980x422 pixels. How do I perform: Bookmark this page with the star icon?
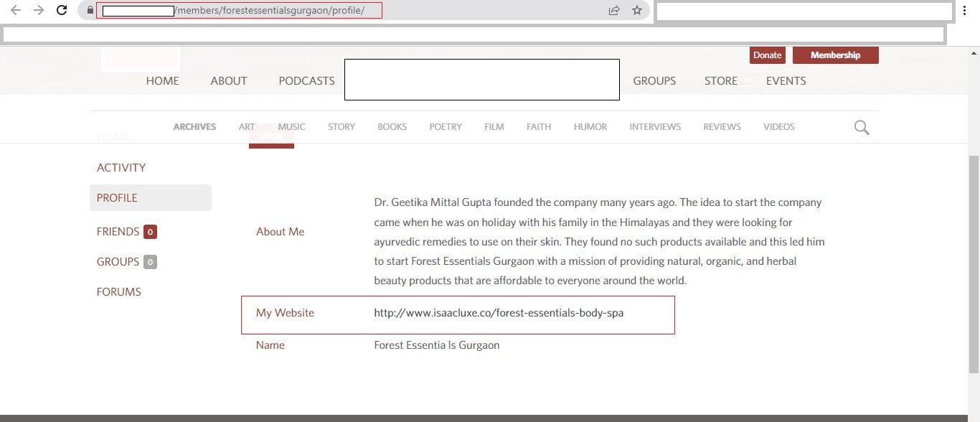click(636, 10)
